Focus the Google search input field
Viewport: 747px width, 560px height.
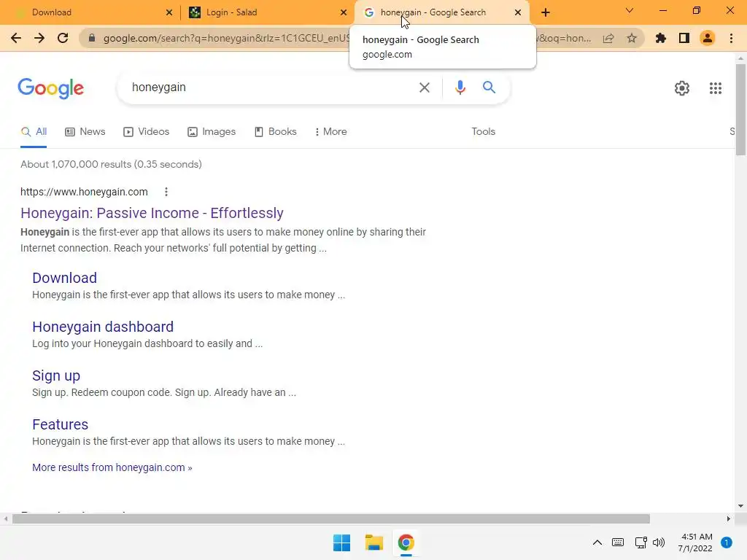(x=271, y=87)
